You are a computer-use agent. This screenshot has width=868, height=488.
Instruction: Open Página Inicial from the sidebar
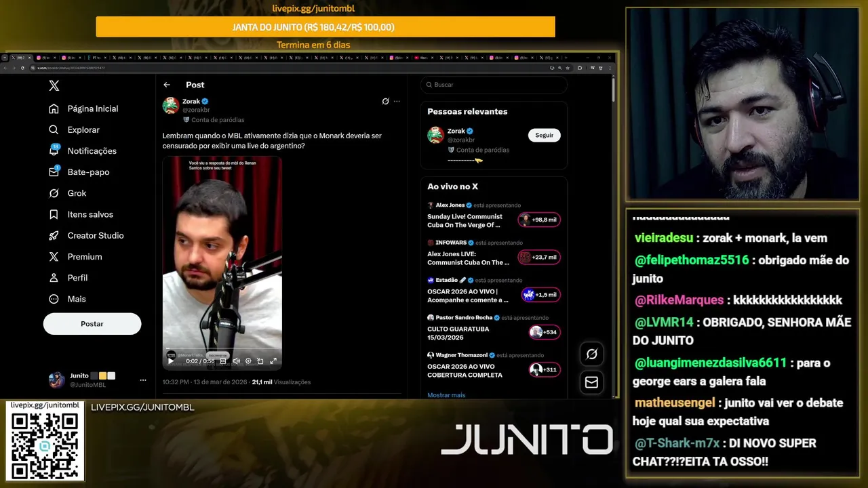click(83, 108)
